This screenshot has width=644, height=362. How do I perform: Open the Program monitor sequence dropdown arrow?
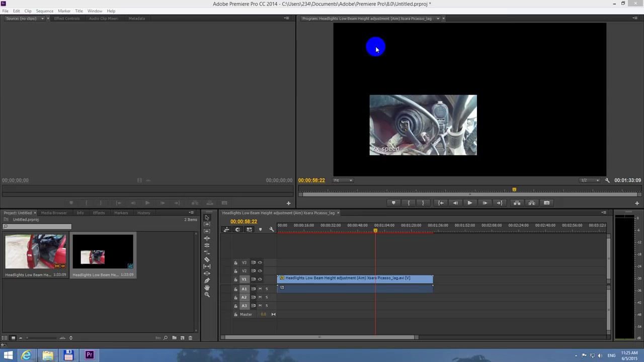[438, 19]
